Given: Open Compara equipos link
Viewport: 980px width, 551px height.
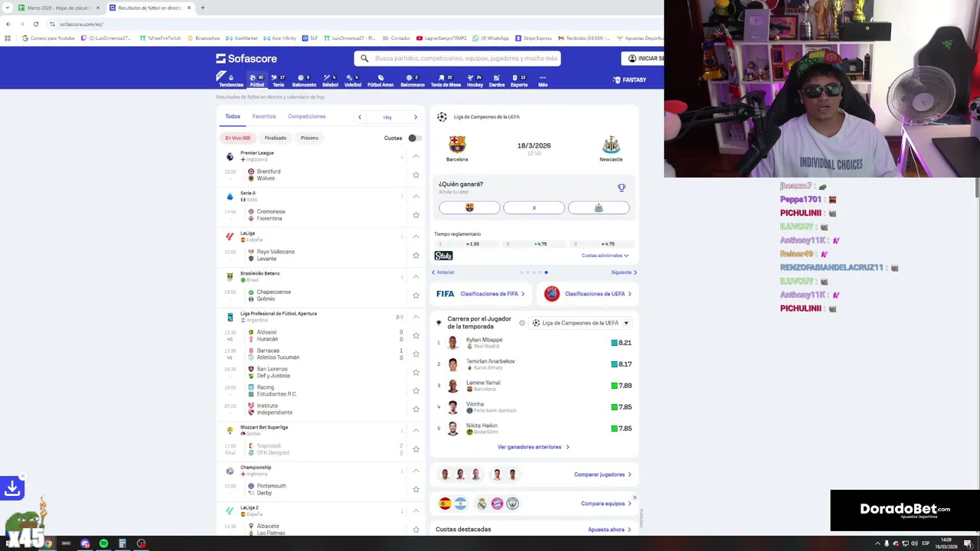Looking at the screenshot, I should (606, 504).
